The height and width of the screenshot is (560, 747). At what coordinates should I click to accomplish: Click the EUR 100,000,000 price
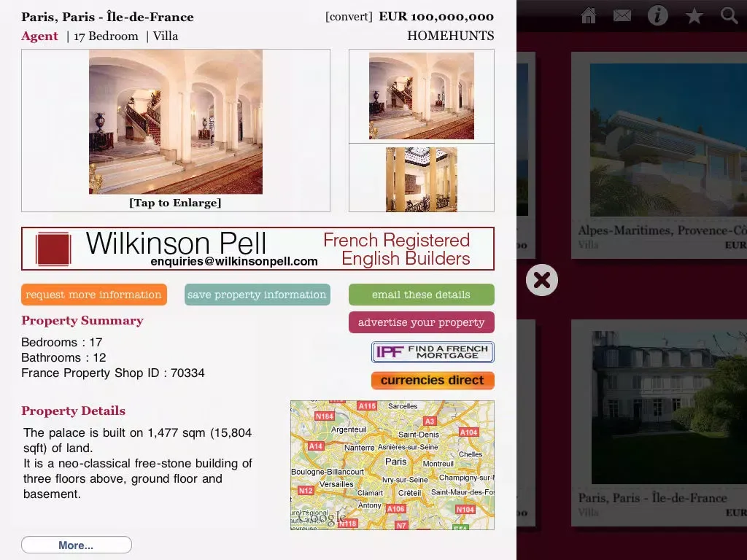tap(436, 17)
